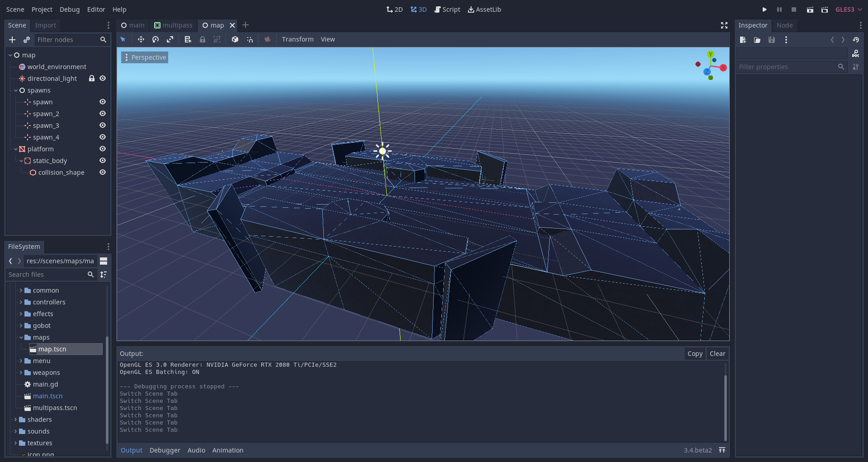
Task: Toggle visibility of collision_shape
Action: pos(103,172)
